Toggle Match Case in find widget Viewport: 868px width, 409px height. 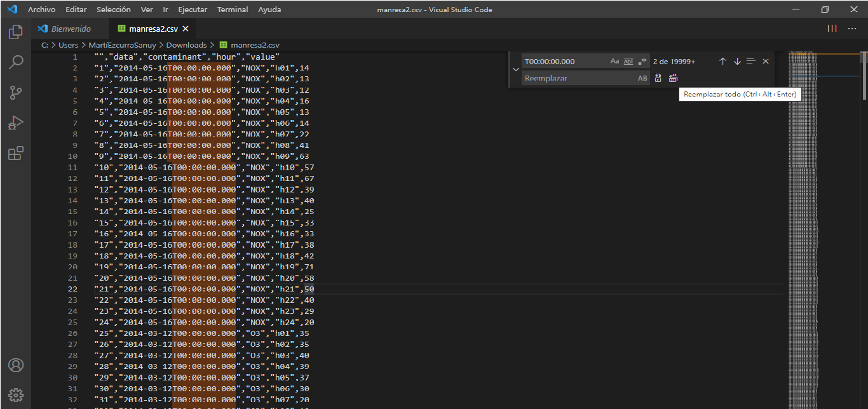[614, 62]
